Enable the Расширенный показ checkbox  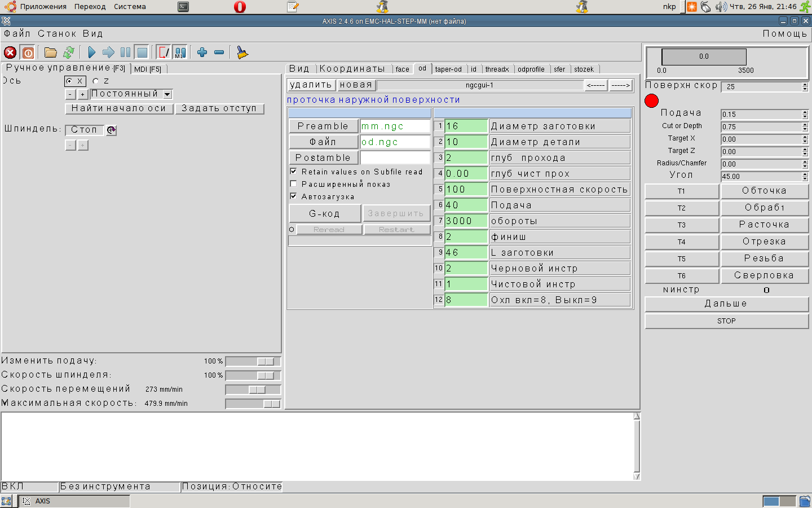(293, 184)
